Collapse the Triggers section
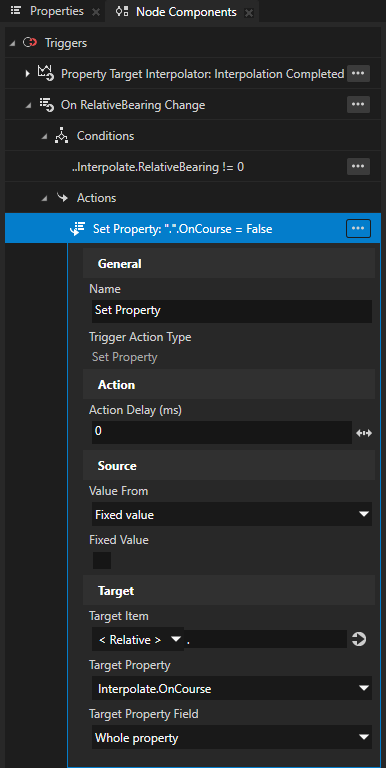386x768 pixels. click(12, 43)
